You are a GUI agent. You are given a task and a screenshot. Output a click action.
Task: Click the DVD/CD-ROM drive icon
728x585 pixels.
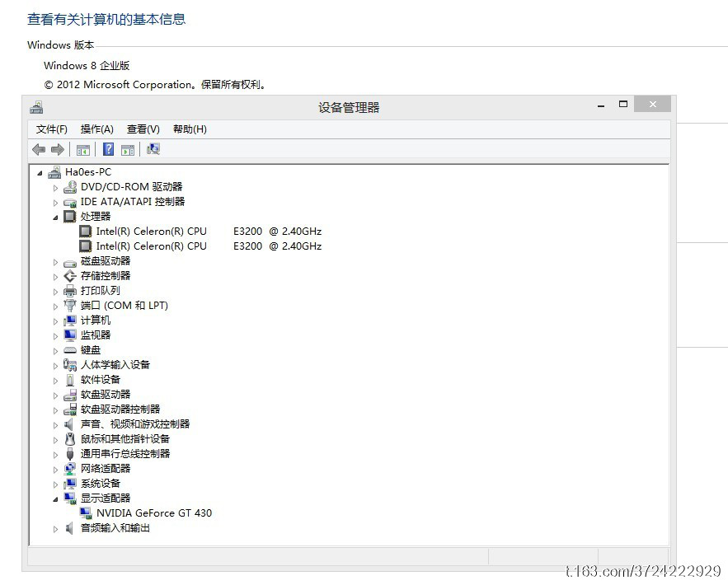(x=70, y=187)
